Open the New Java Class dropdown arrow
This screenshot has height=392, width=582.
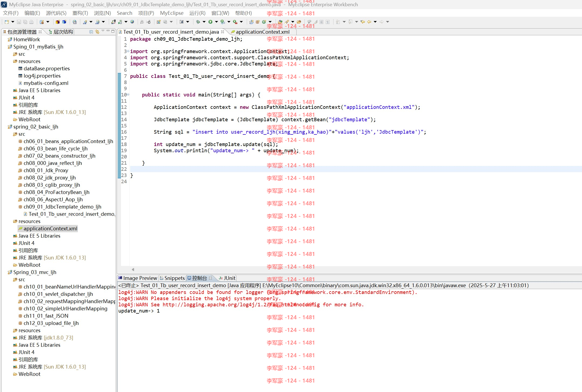click(x=270, y=22)
